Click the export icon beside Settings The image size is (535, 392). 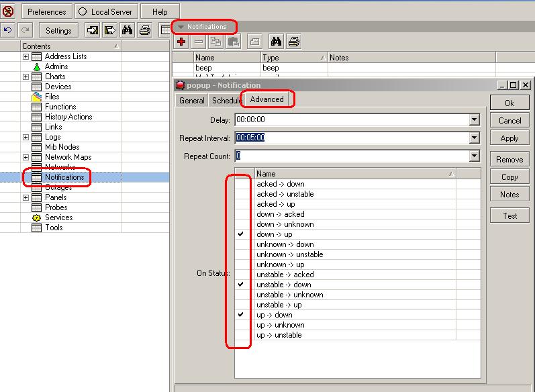(x=110, y=30)
